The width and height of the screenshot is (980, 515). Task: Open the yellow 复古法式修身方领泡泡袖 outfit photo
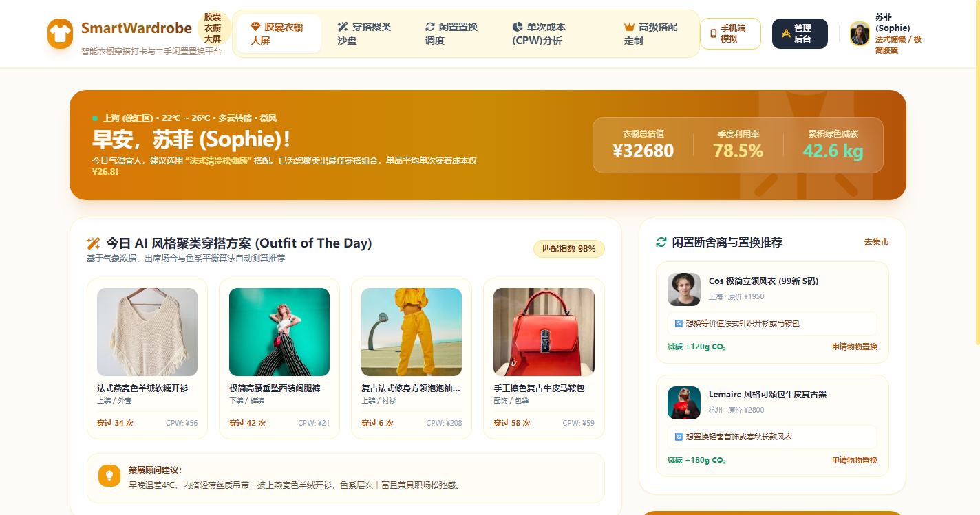tap(412, 332)
